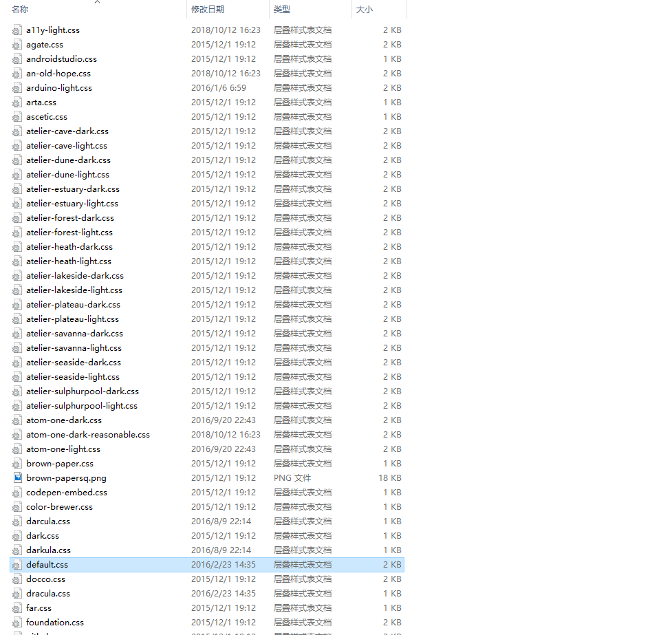Sort files by 修改日期 column header
Screen dimensions: 672x635
(x=208, y=10)
